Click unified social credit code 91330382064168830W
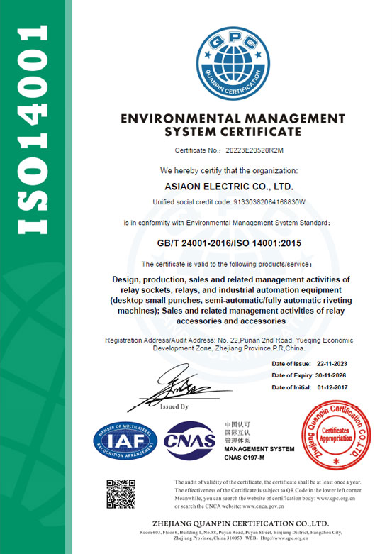The image size is (392, 554). pyautogui.click(x=269, y=202)
